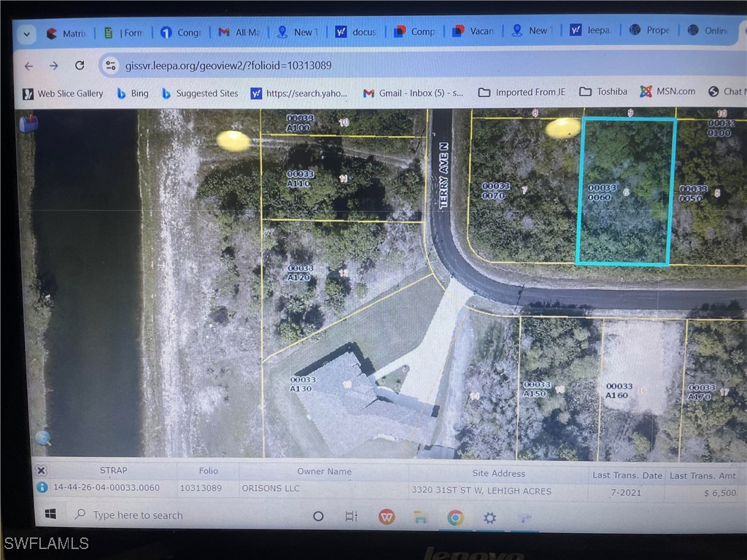Click the browser reload button
747x560 pixels.
(80, 65)
